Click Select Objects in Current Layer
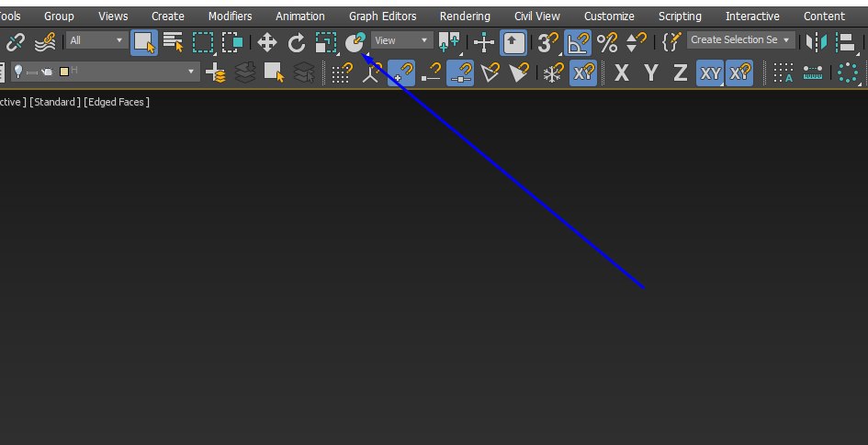The height and width of the screenshot is (445, 868). [x=274, y=72]
